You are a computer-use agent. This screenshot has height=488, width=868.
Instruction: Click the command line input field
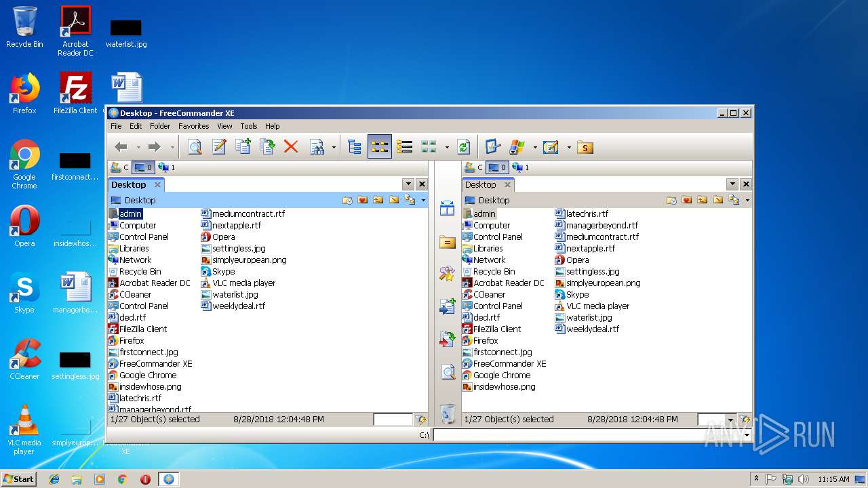pyautogui.click(x=587, y=435)
